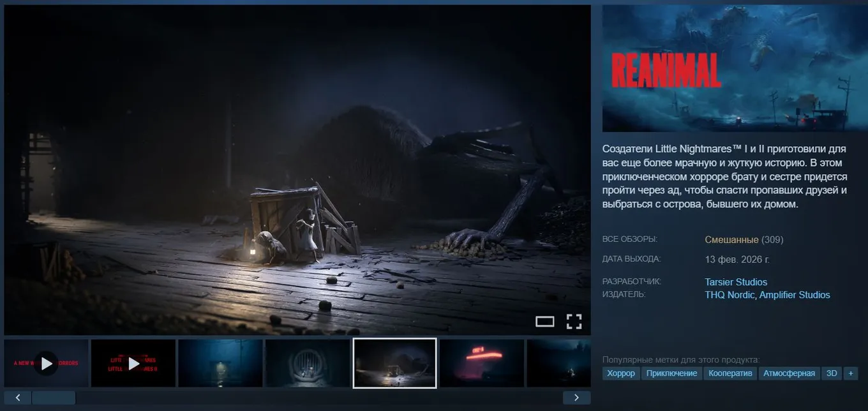
Task: Select the thumbnail showing the round sewer gate
Action: (308, 363)
